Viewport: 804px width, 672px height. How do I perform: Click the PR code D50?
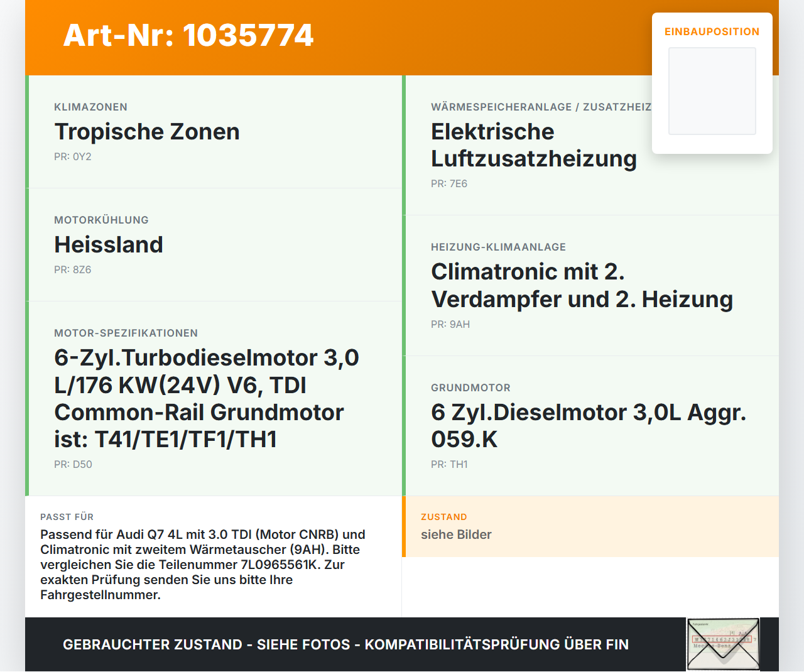tap(73, 465)
